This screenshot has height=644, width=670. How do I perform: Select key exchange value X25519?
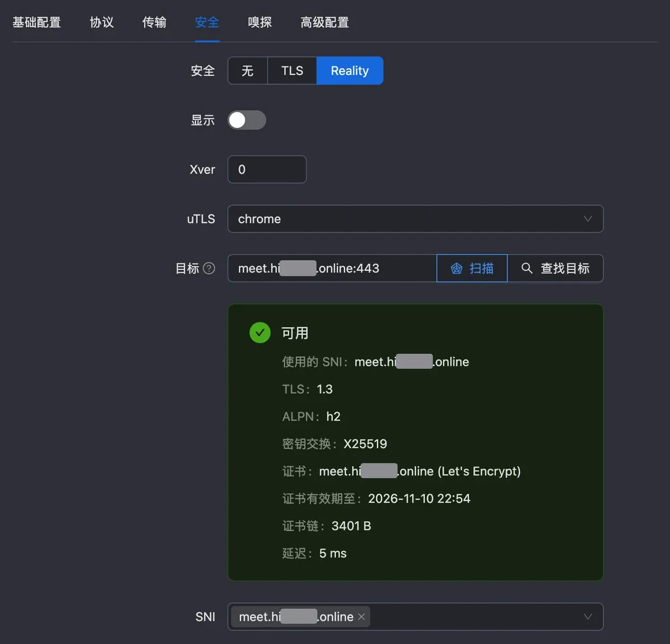click(x=365, y=444)
